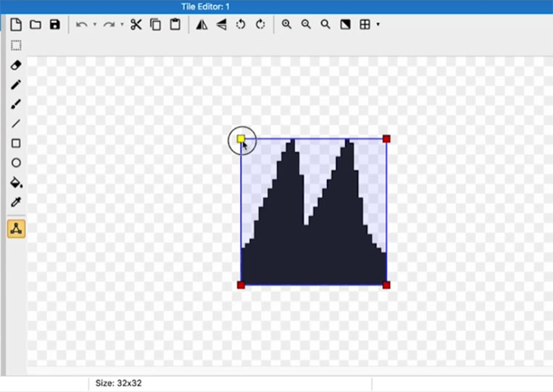Save the tile with floppy icon
553x392 pixels.
tap(54, 25)
